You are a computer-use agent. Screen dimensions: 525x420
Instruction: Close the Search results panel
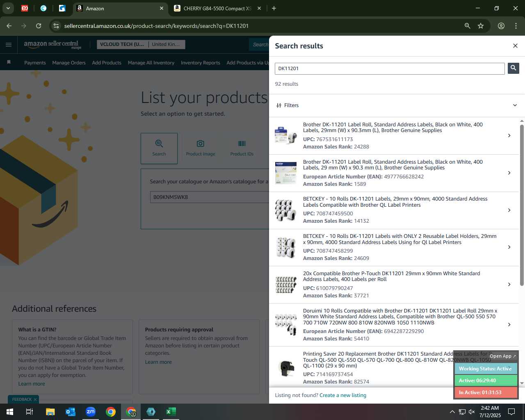pyautogui.click(x=515, y=46)
